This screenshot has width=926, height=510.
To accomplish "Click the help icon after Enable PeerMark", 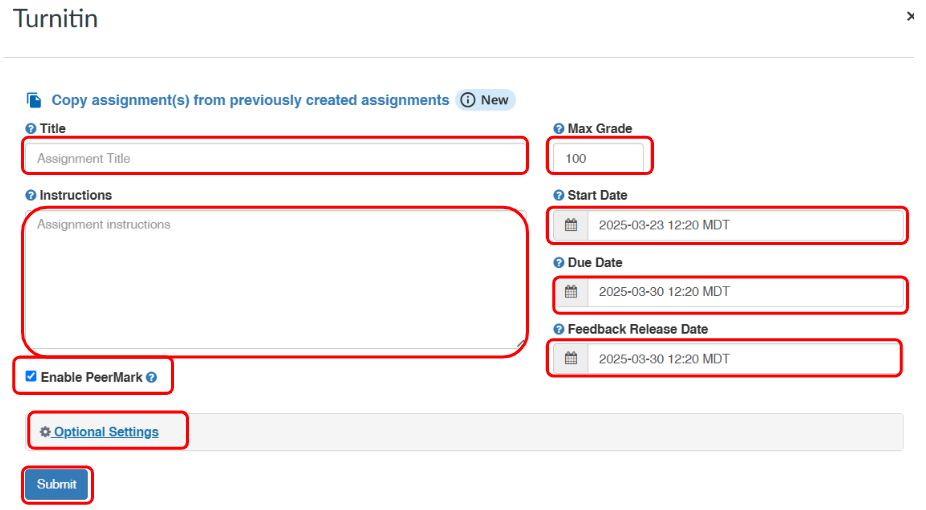I will pos(152,378).
